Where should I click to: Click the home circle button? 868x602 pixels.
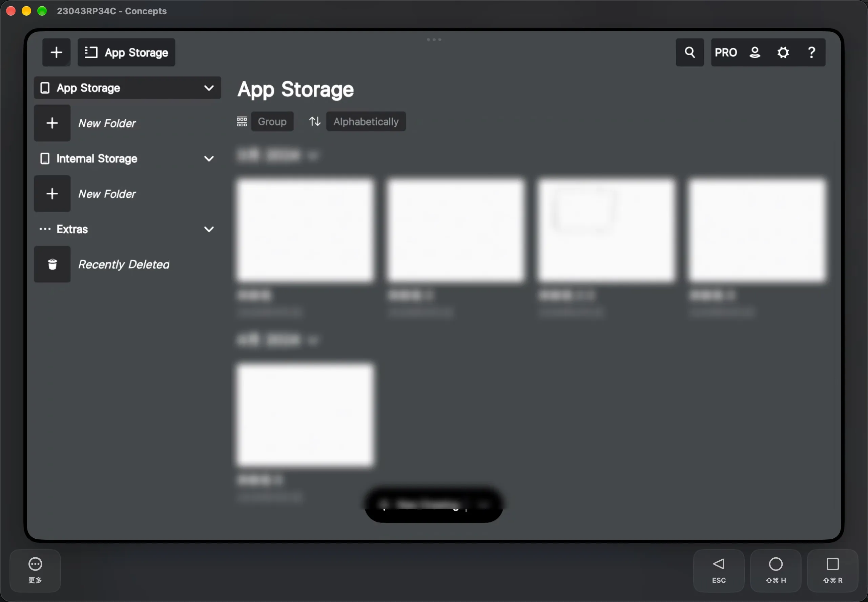(776, 570)
